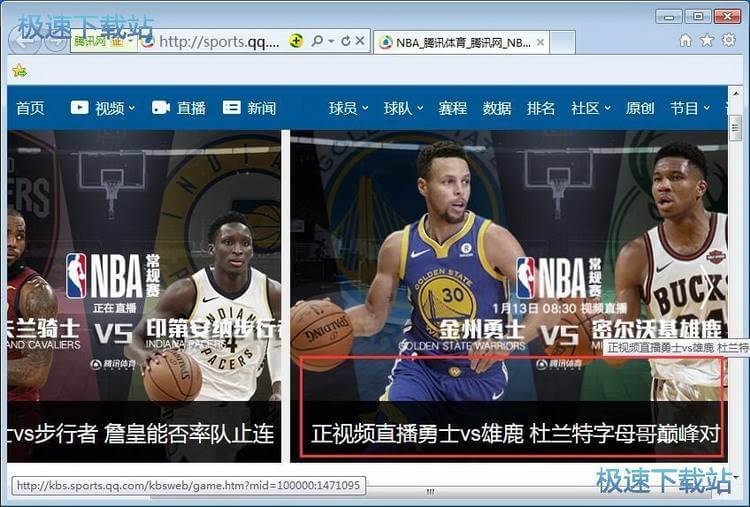Image resolution: width=750 pixels, height=507 pixels.
Task: Click the address bar stop (X) icon
Action: coord(360,41)
